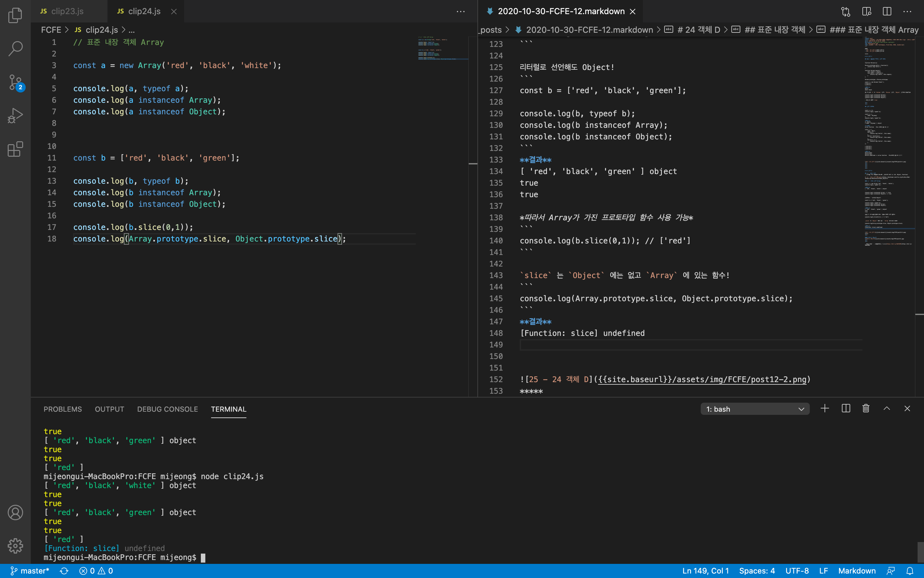Add a new terminal with plus icon

click(825, 409)
